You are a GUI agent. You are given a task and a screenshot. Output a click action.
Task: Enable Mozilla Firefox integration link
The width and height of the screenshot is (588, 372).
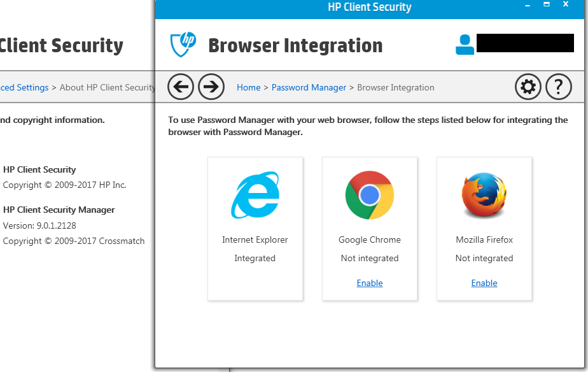(484, 283)
